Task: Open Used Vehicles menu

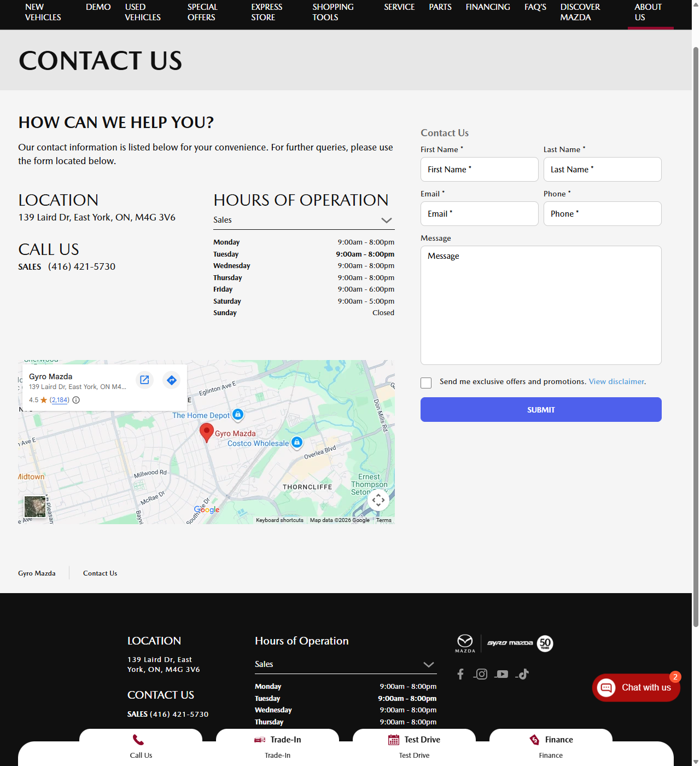Action: pos(143,12)
